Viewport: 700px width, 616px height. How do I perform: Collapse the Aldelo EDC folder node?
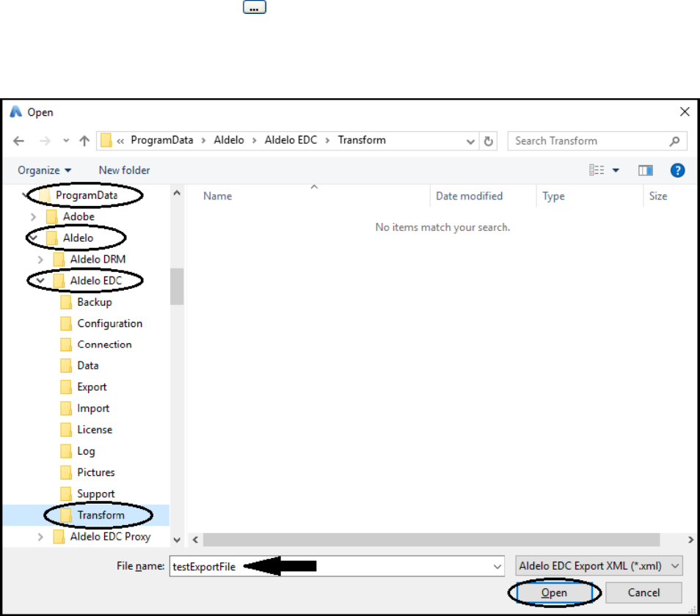[x=40, y=281]
